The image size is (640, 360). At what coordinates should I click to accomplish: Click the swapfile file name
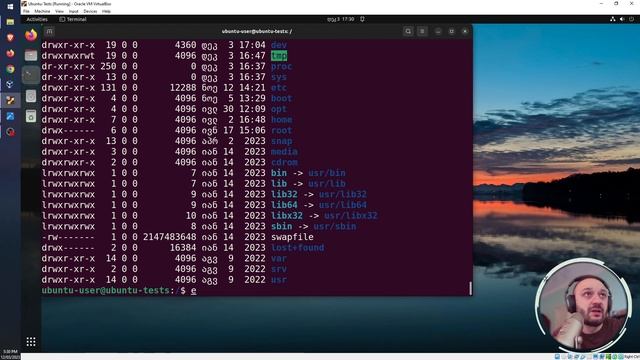[292, 237]
